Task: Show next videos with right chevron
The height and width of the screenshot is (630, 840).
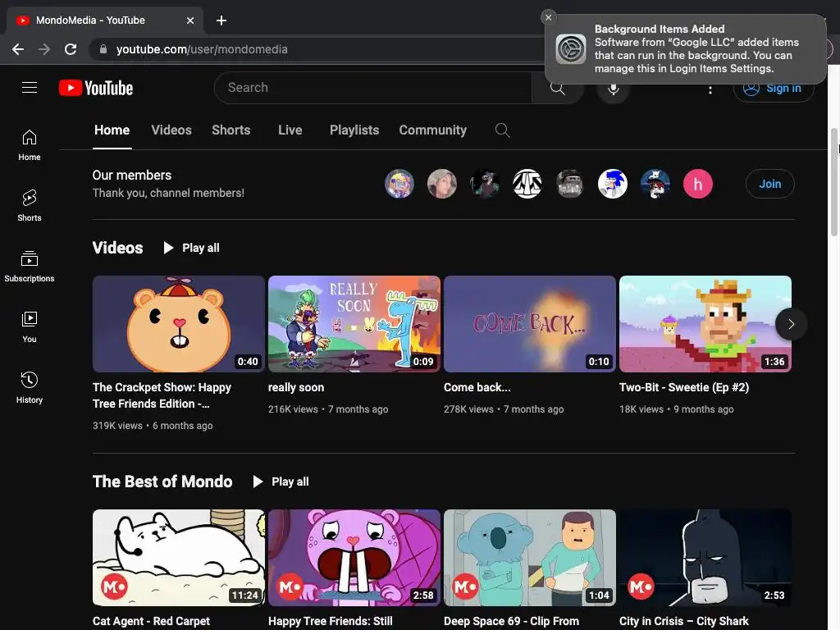Action: (791, 323)
